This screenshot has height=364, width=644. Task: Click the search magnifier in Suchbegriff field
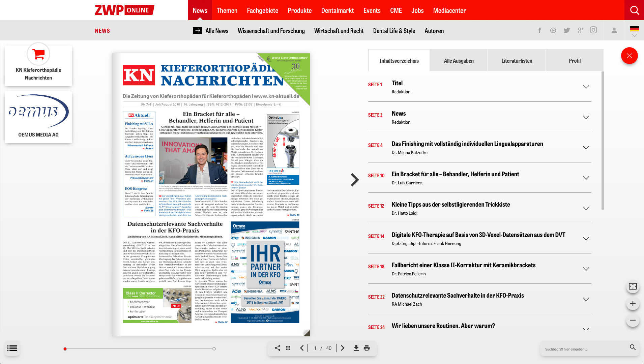pos(633,347)
